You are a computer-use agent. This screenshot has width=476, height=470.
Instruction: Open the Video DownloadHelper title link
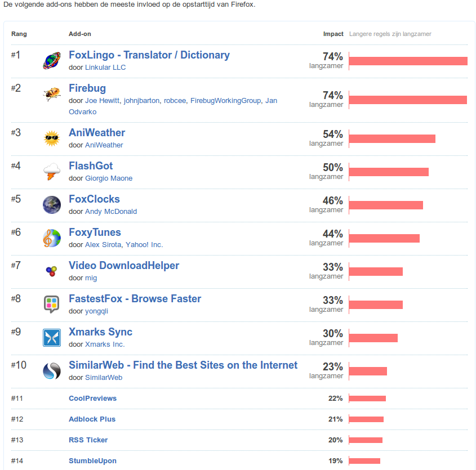click(x=124, y=266)
